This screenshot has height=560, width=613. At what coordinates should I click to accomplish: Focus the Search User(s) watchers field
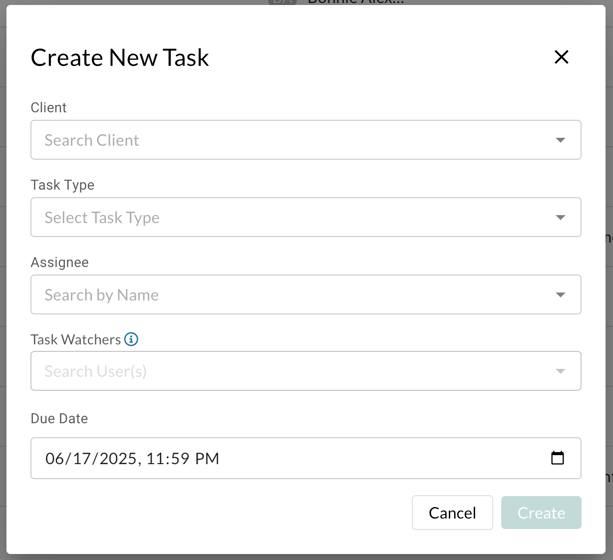click(x=306, y=371)
